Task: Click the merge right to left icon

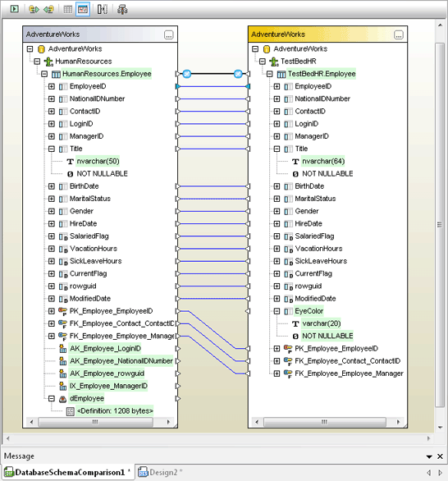Action: (x=48, y=9)
